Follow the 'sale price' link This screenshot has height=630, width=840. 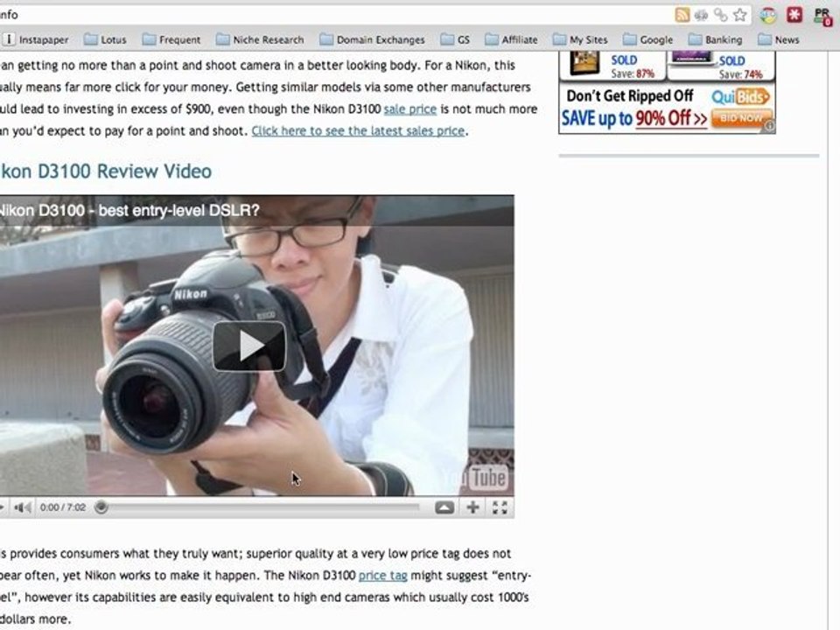410,109
